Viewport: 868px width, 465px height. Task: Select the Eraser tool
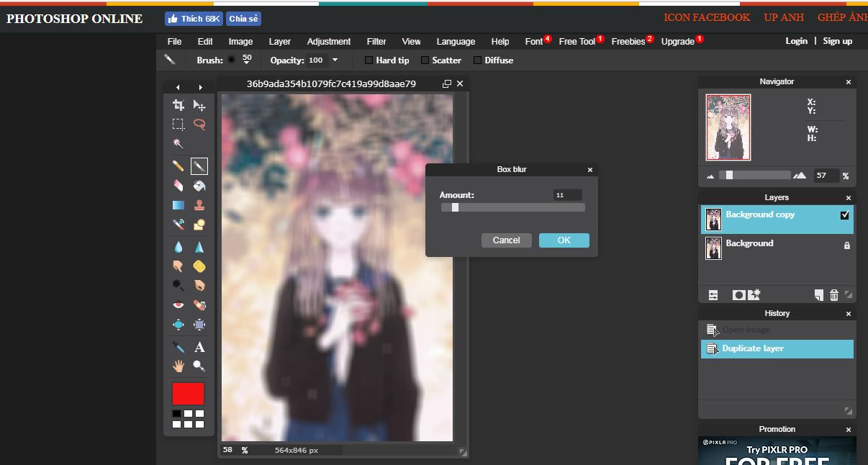[178, 186]
